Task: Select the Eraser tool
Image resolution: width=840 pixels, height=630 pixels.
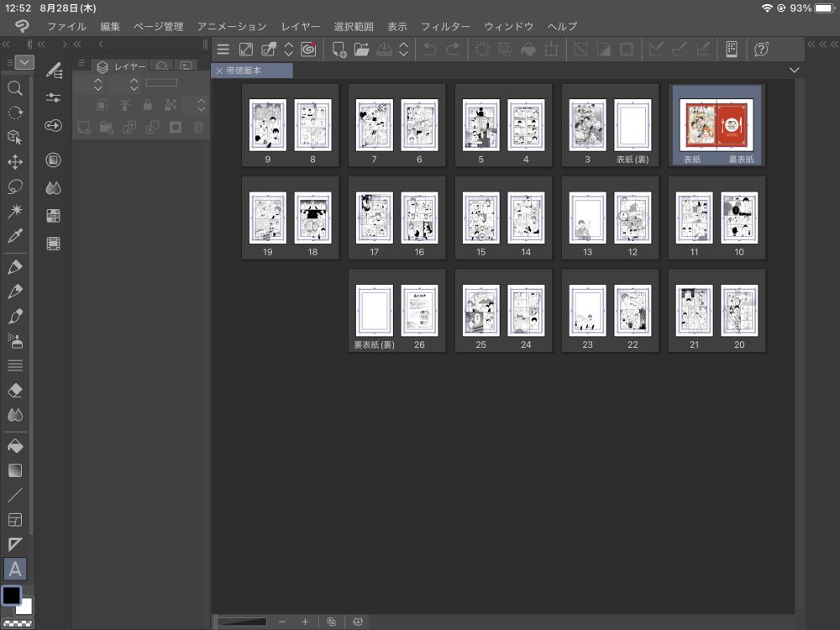Action: [15, 390]
